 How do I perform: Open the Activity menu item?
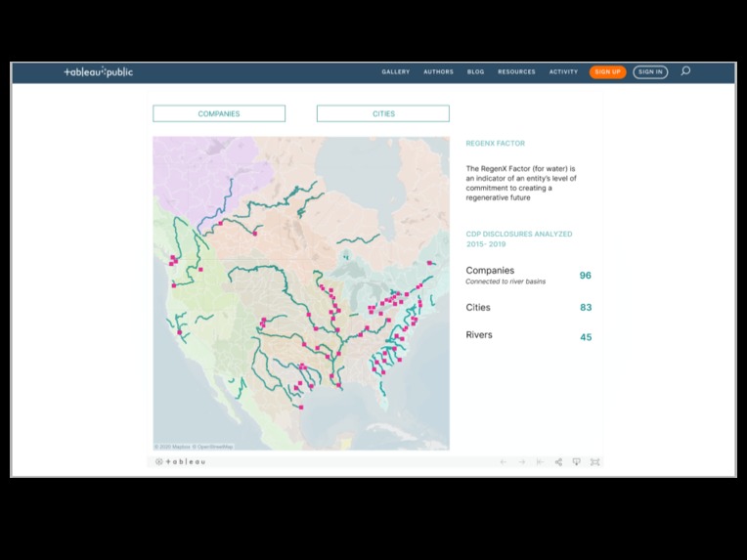pos(563,72)
